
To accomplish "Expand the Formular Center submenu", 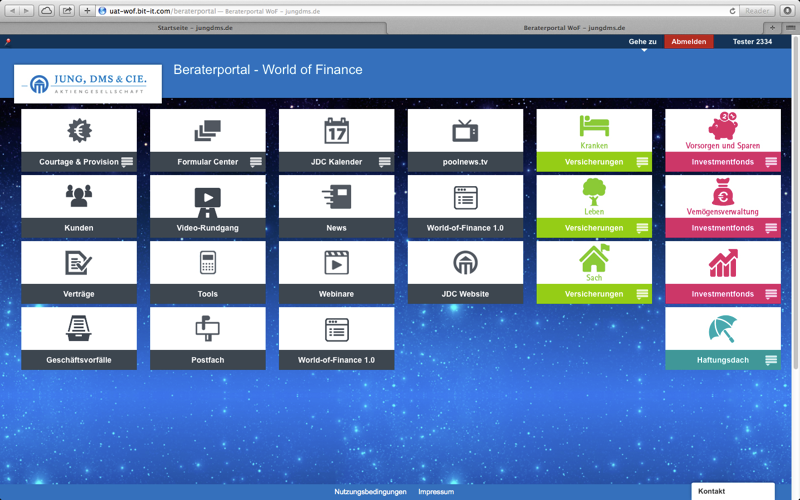I will 256,162.
